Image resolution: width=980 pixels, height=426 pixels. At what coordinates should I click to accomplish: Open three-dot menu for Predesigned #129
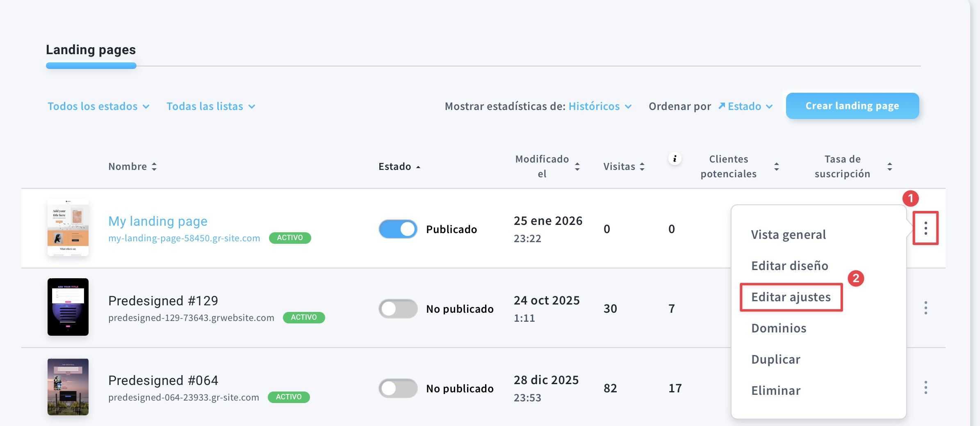pos(925,308)
